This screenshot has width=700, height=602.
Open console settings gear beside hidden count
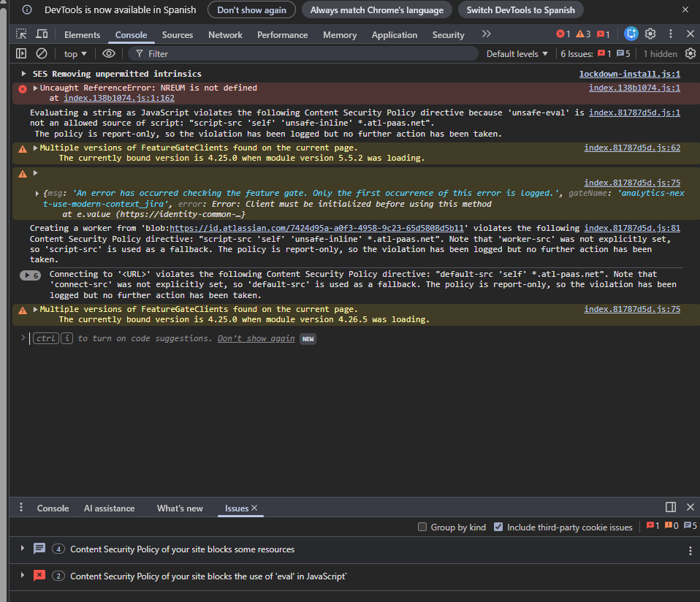pos(690,53)
